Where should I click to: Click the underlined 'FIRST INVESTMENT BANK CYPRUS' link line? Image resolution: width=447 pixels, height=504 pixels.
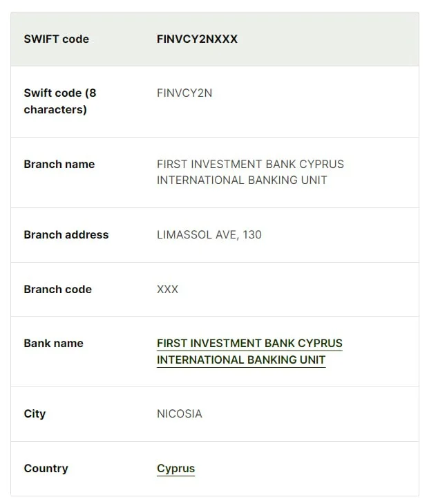click(249, 343)
